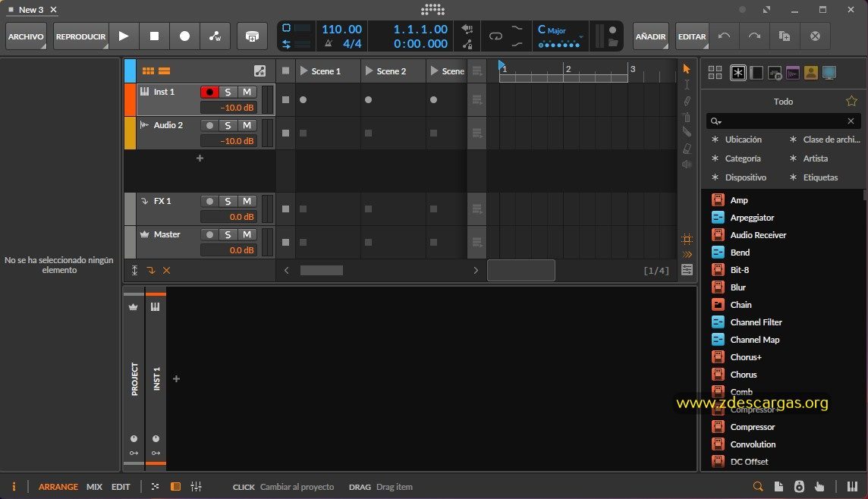Screen dimensions: 868x499
Task: Clear the browser search field
Action: coord(851,121)
